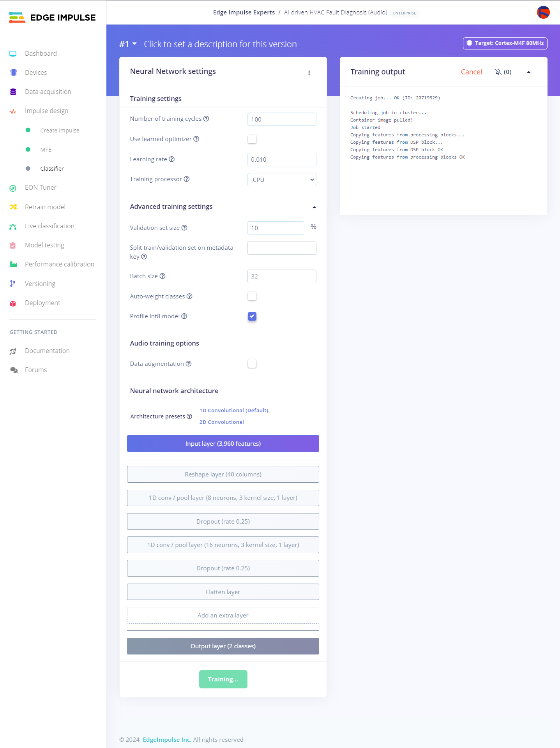Viewport: 560px width, 748px height.
Task: Enable the Use learned optimizer checkbox
Action: pyautogui.click(x=252, y=139)
